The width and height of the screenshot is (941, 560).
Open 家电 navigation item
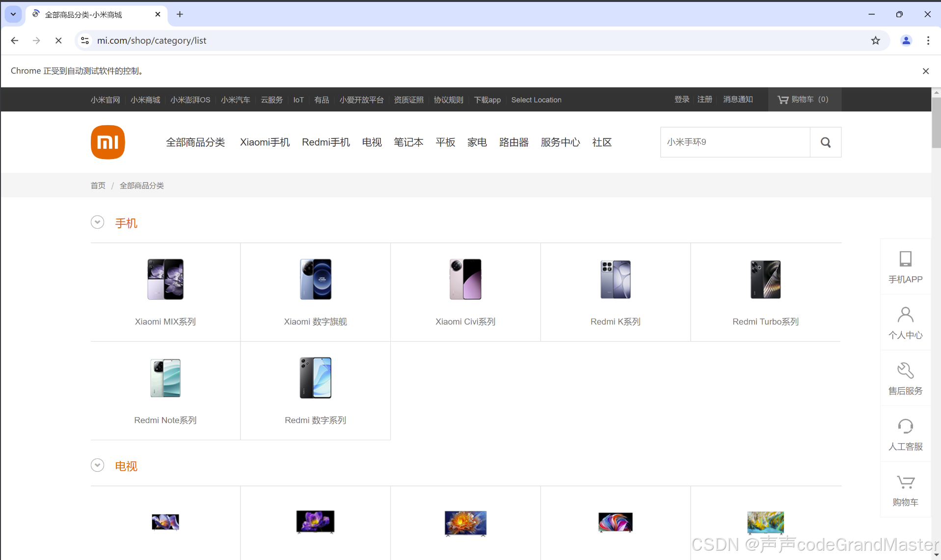(x=477, y=142)
